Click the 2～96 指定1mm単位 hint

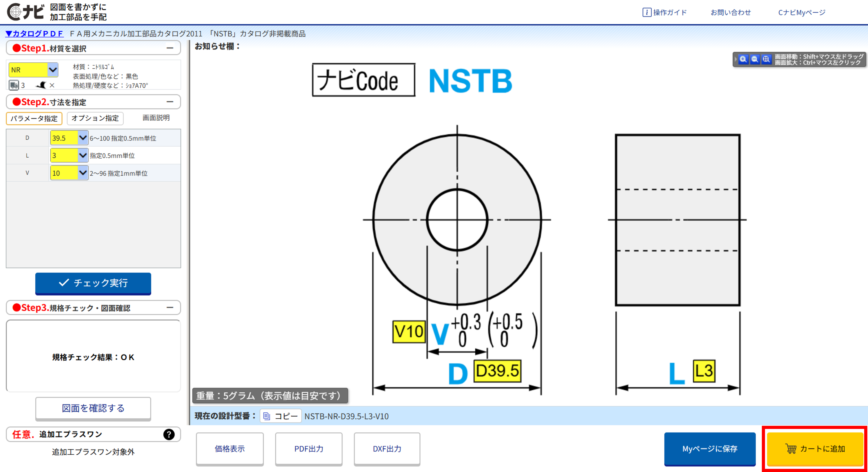coord(119,173)
